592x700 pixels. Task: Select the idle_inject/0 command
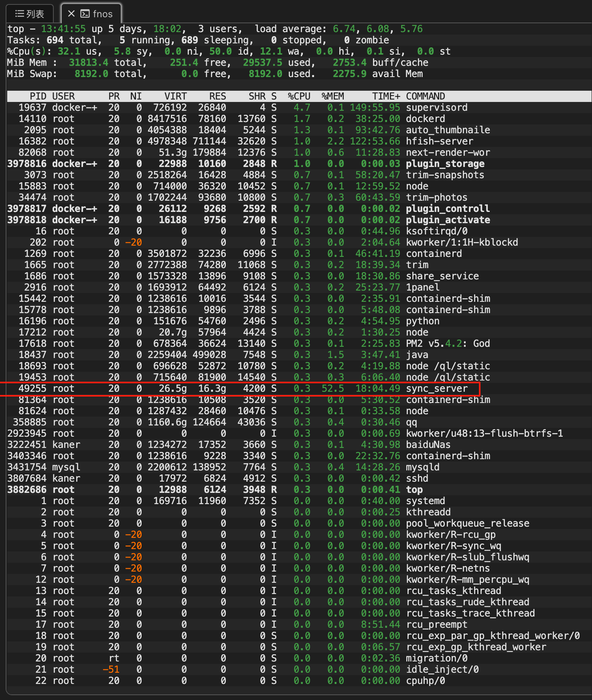442,669
